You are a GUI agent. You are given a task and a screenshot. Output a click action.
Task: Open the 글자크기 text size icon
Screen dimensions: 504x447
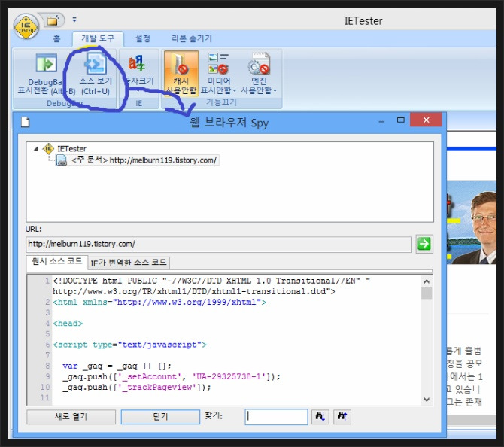[x=137, y=63]
